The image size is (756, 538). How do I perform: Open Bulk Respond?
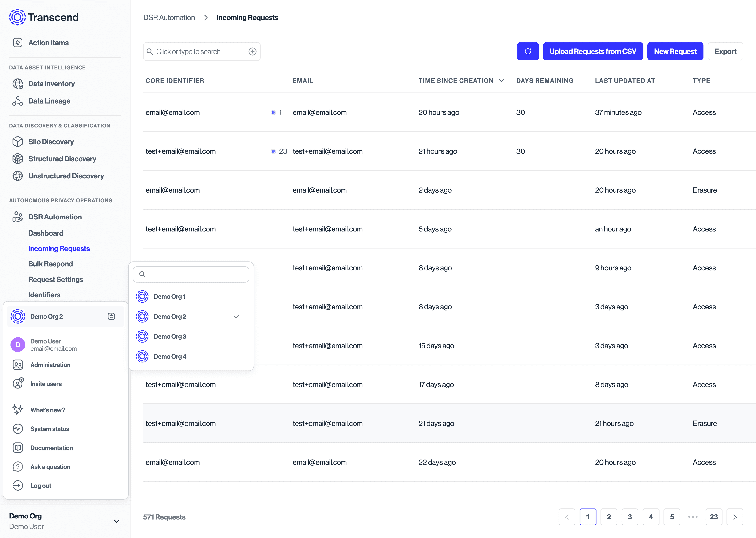(50, 264)
